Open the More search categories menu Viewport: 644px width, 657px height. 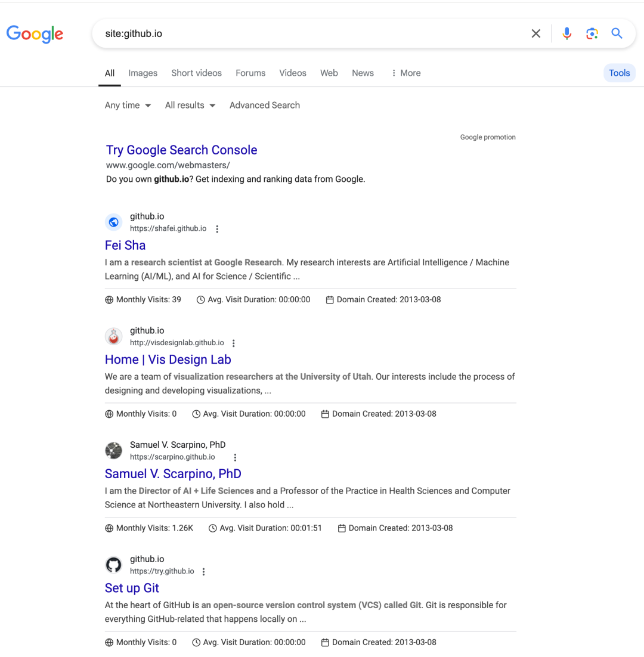406,73
